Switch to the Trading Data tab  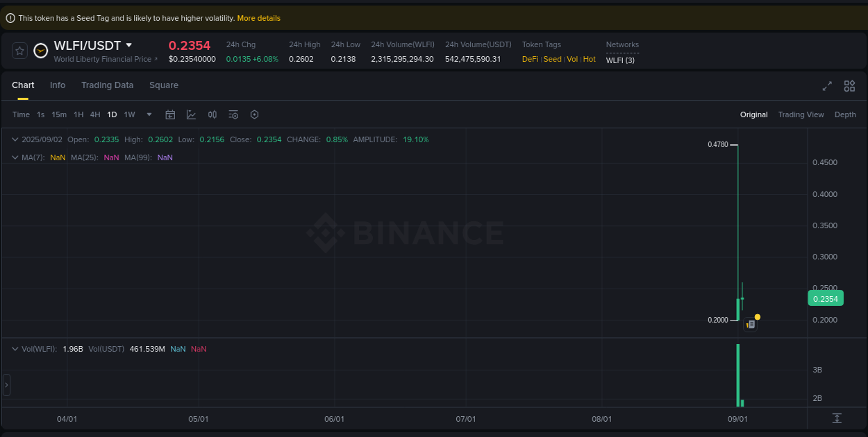pos(107,85)
